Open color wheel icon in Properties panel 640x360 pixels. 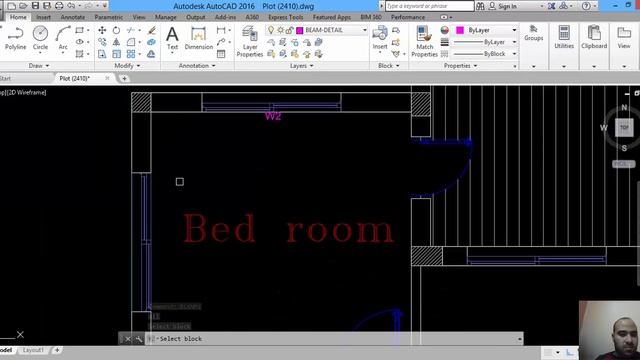click(x=444, y=30)
